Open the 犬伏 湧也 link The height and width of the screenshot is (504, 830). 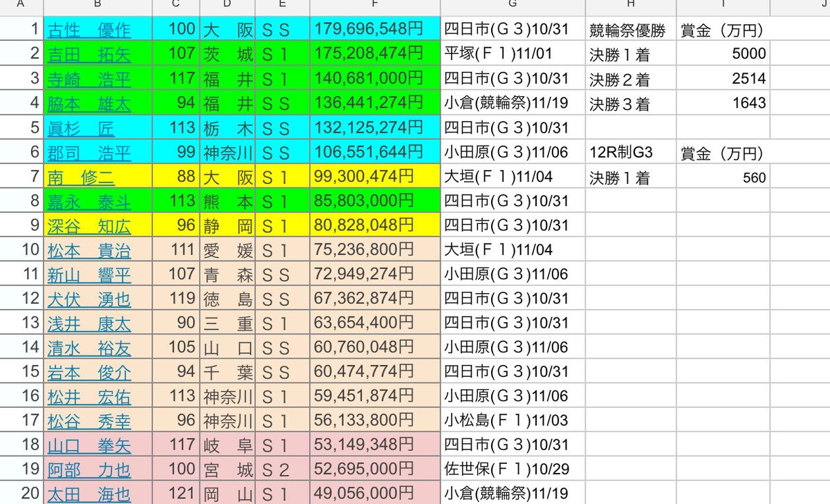click(x=89, y=299)
